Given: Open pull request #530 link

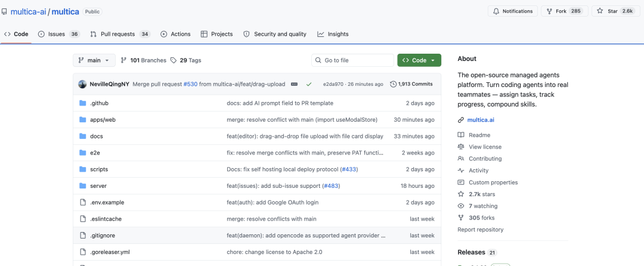Looking at the screenshot, I should [190, 84].
